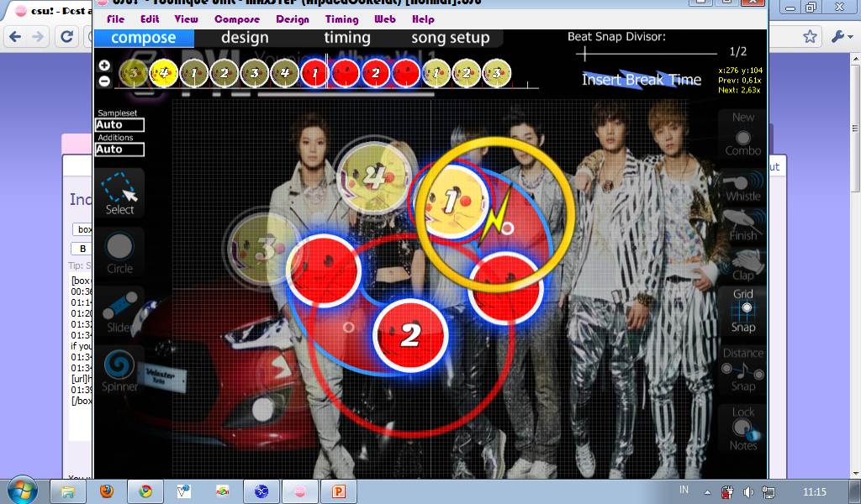Screen dimensions: 861x504
Task: Enable the Whistle hitsound
Action: [x=743, y=186]
